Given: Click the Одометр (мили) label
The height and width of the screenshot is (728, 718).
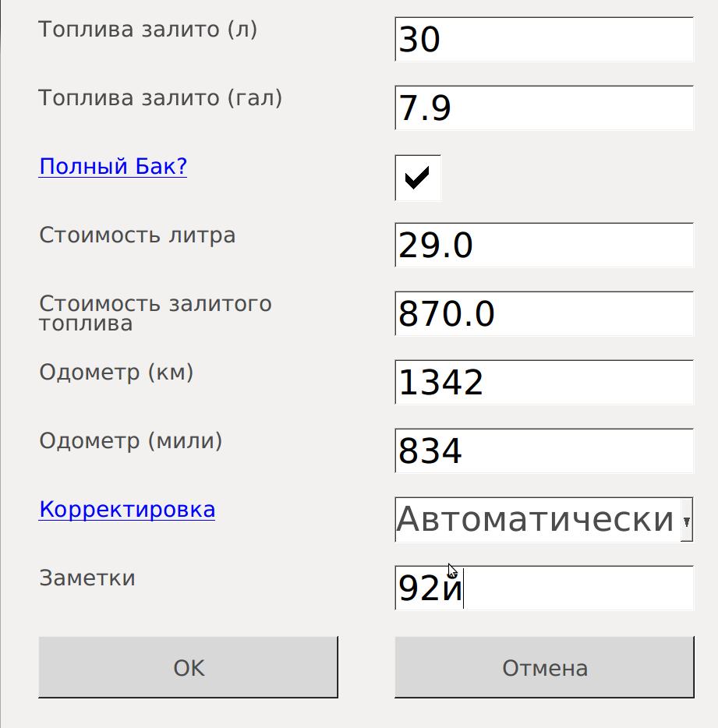Looking at the screenshot, I should coord(131,440).
